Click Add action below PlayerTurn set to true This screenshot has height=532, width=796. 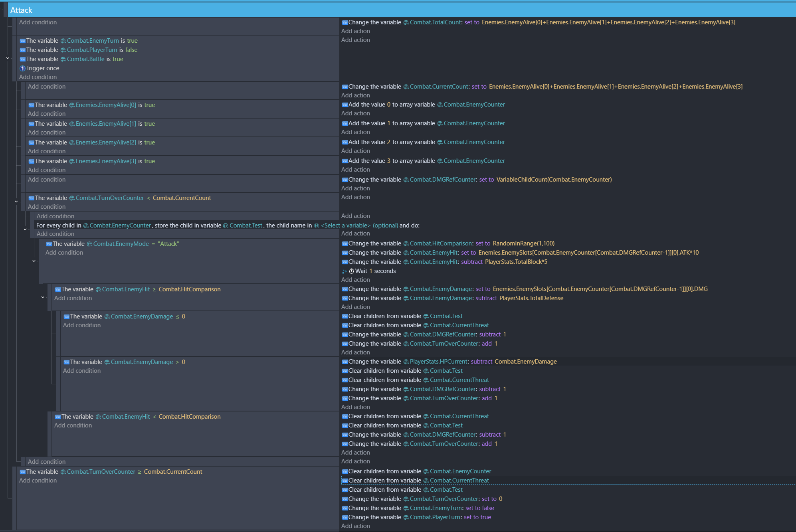pos(355,526)
